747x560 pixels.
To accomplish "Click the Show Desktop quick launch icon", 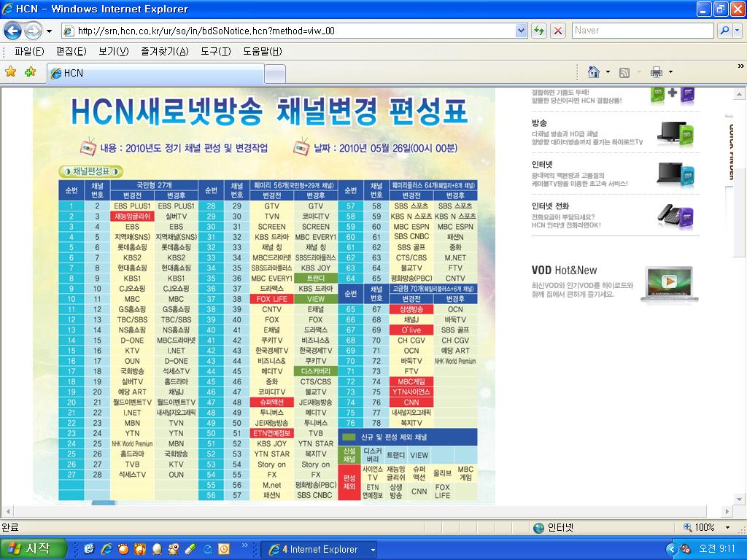I will (89, 549).
